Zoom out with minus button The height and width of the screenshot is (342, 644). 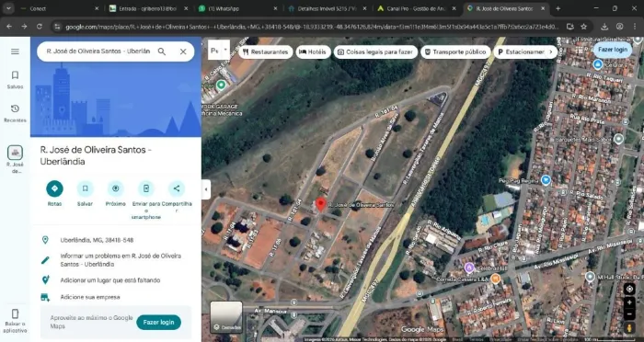629,314
